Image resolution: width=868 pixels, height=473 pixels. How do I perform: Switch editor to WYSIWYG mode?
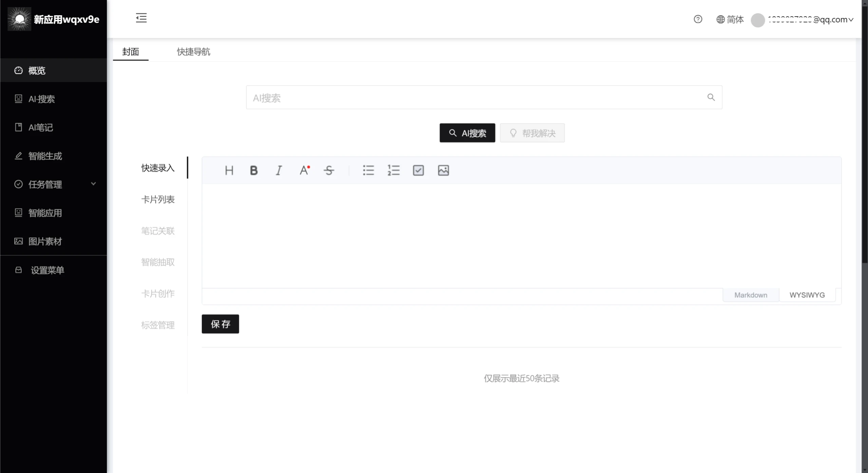tap(807, 295)
